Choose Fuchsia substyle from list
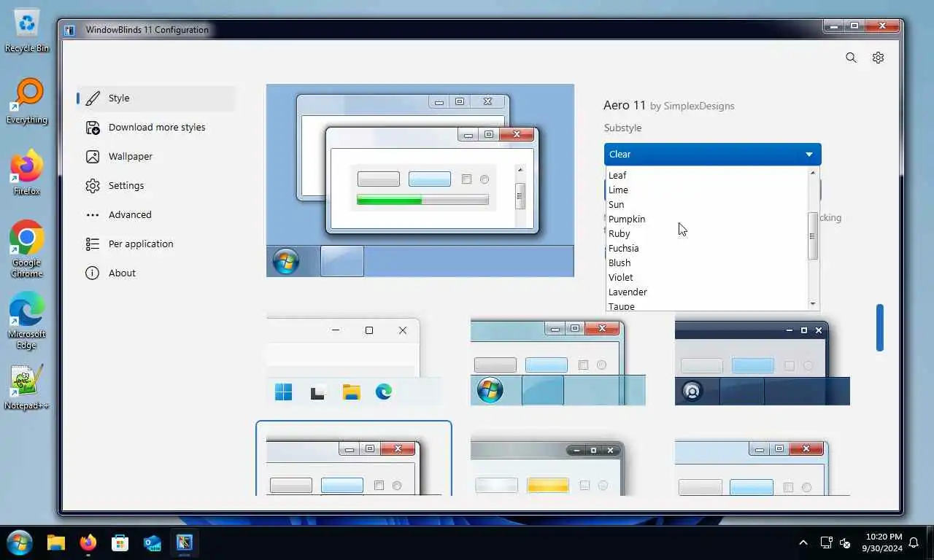 coord(706,248)
